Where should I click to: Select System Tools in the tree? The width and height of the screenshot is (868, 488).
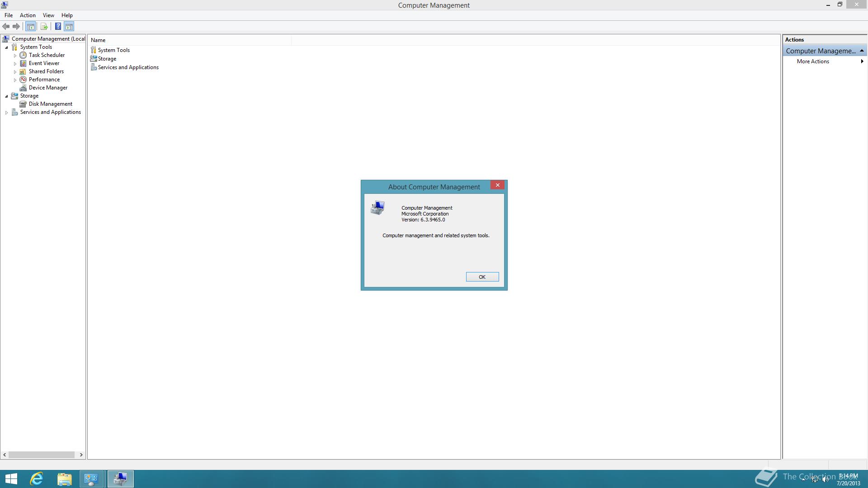click(x=36, y=47)
